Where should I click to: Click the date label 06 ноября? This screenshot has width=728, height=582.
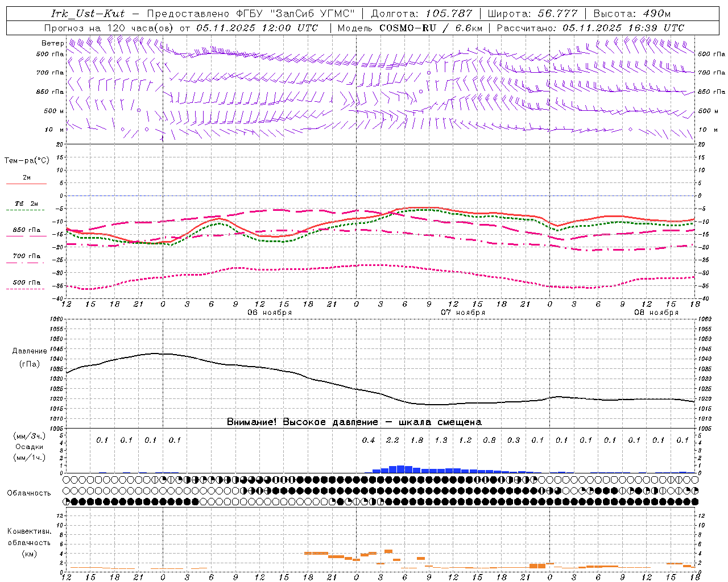point(270,313)
